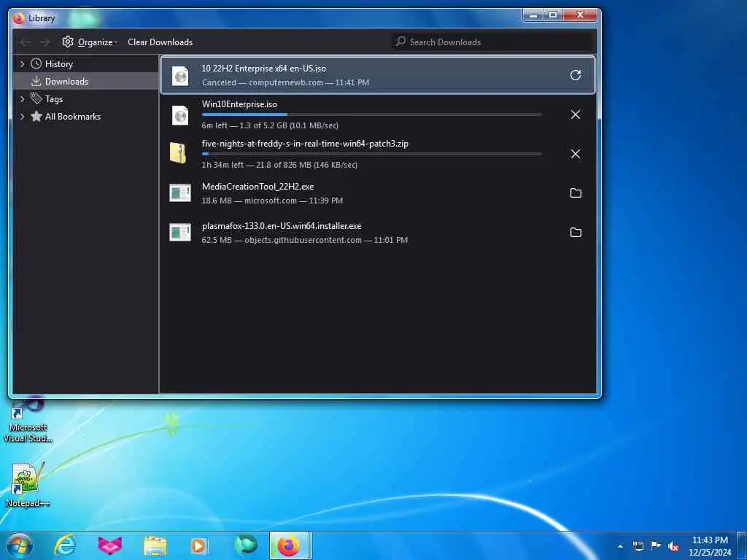Click the Win10Enterprise.iso disc file icon
Viewport: 747px width, 560px height.
[x=180, y=114]
